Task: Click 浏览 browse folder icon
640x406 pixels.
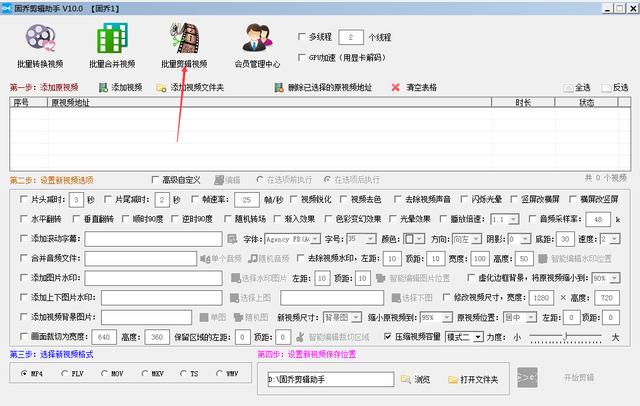Action: click(x=406, y=379)
